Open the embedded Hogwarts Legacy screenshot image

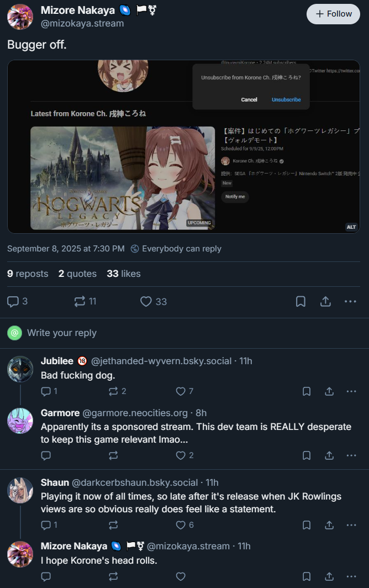point(184,146)
